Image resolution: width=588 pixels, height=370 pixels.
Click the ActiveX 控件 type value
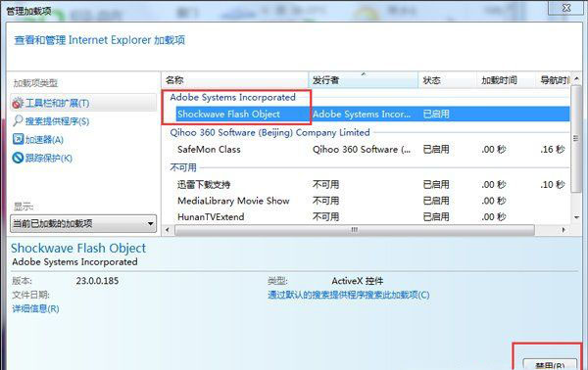pyautogui.click(x=358, y=281)
